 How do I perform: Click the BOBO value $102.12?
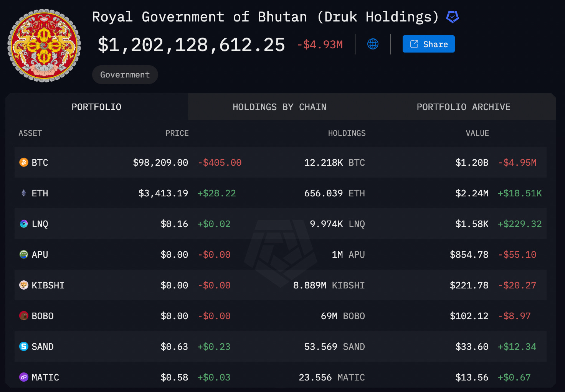[x=469, y=316]
